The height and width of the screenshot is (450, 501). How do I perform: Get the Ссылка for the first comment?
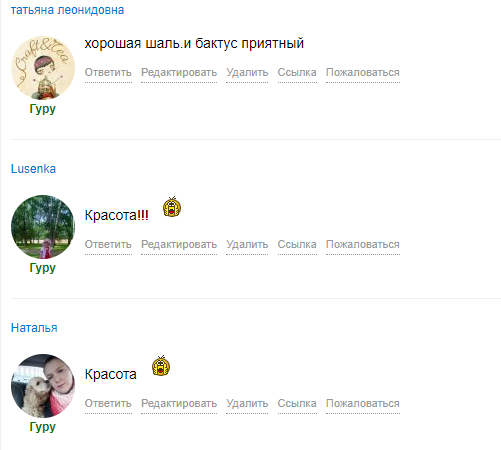click(297, 72)
